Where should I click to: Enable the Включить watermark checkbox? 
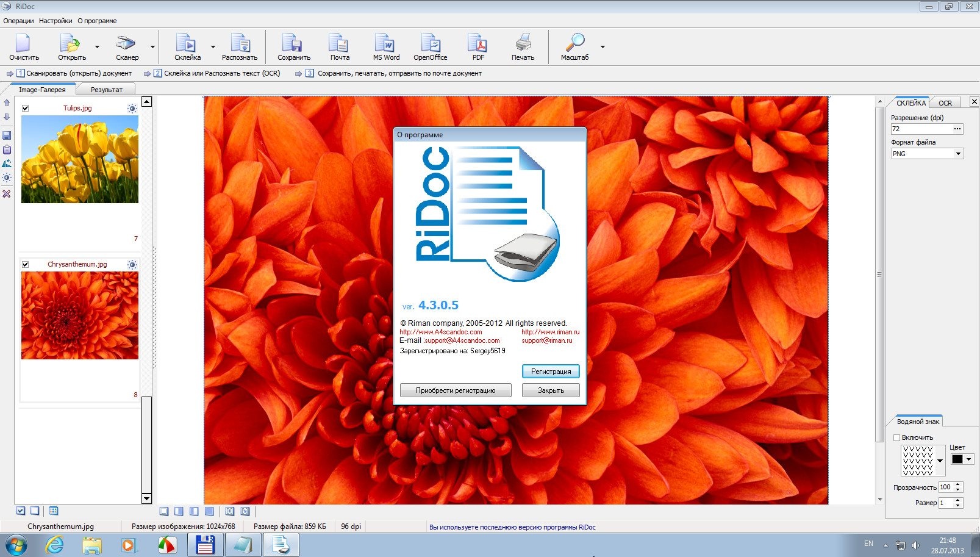[x=896, y=437]
